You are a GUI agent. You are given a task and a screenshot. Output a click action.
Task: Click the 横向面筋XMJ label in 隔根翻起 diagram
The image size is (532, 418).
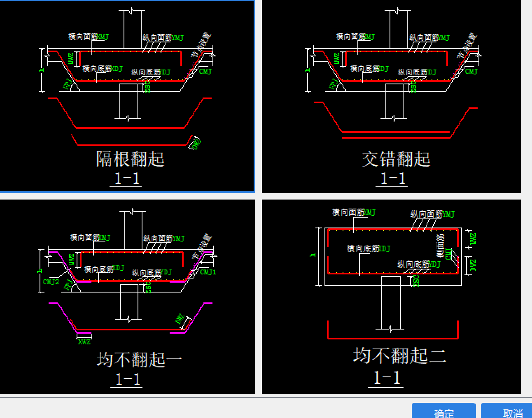[89, 37]
